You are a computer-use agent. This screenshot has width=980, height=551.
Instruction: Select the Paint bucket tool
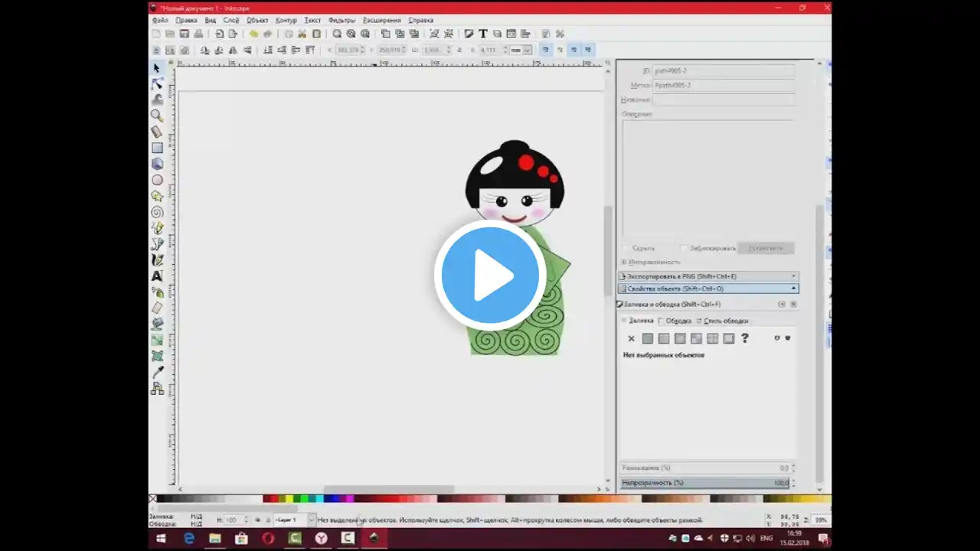click(157, 324)
